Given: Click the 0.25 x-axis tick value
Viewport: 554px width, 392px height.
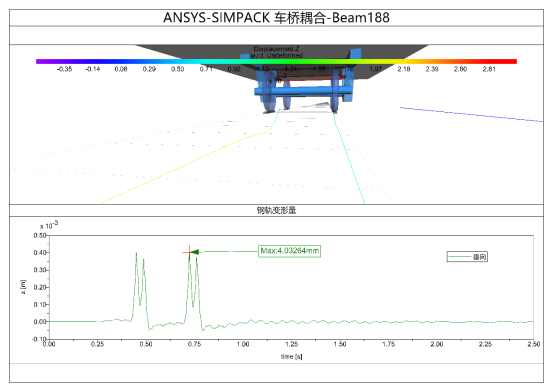Looking at the screenshot, I should pyautogui.click(x=97, y=344).
